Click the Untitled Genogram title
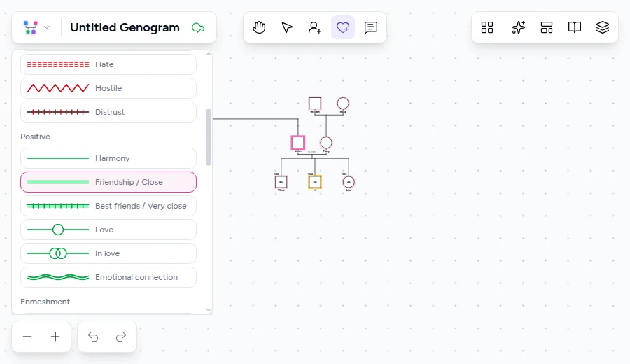Viewport: 630px width, 364px height. click(x=125, y=27)
